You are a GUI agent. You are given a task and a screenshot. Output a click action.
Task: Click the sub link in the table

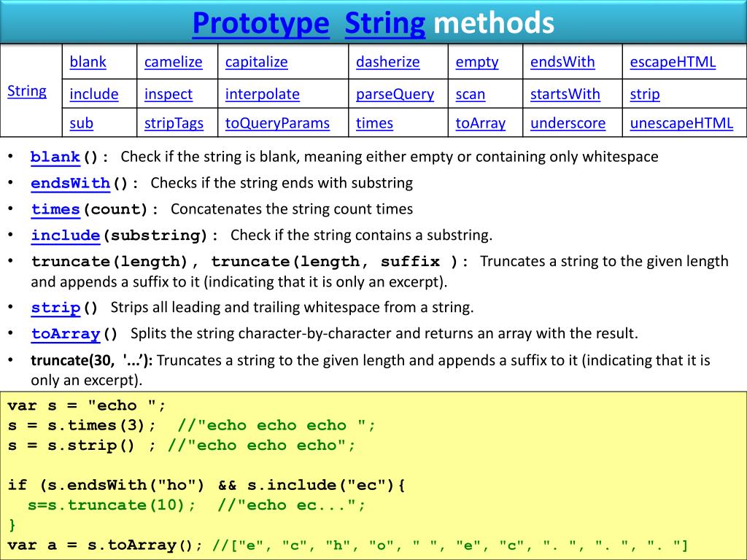(81, 123)
